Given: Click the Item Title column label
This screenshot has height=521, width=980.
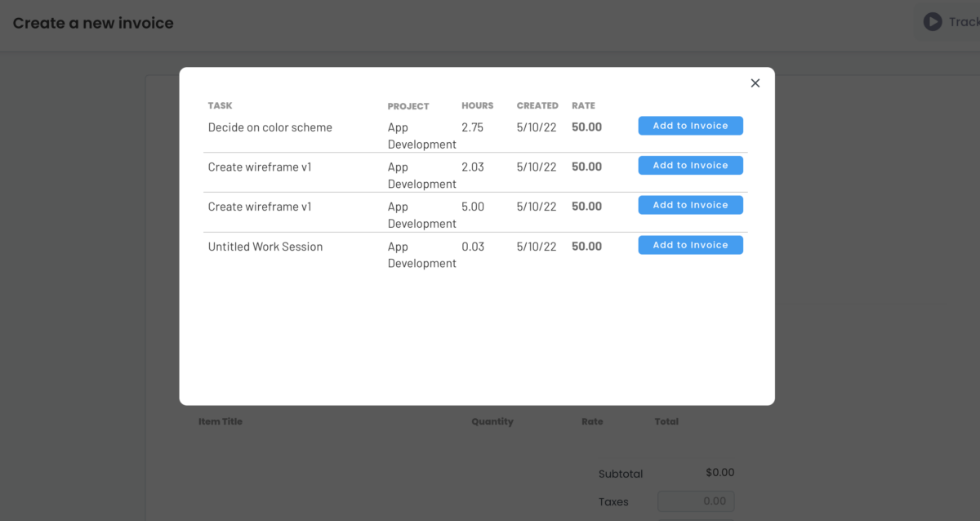Looking at the screenshot, I should pos(220,421).
